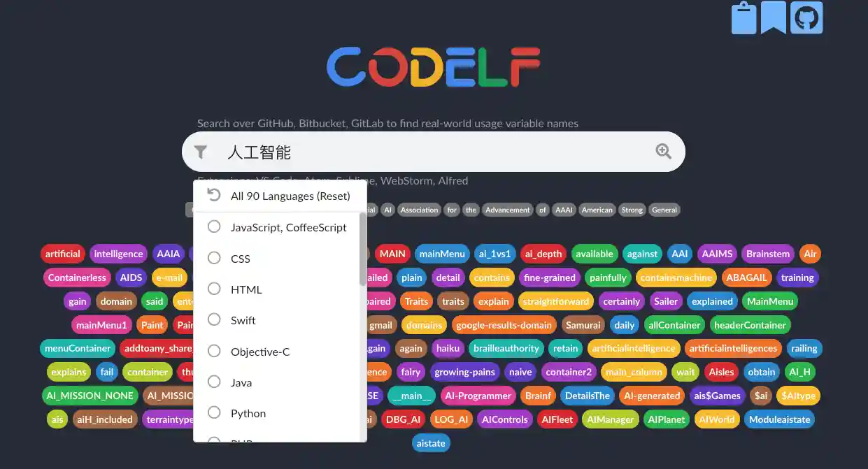Image resolution: width=868 pixels, height=469 pixels.
Task: Click the red 'artificial' variable tag
Action: pos(63,254)
